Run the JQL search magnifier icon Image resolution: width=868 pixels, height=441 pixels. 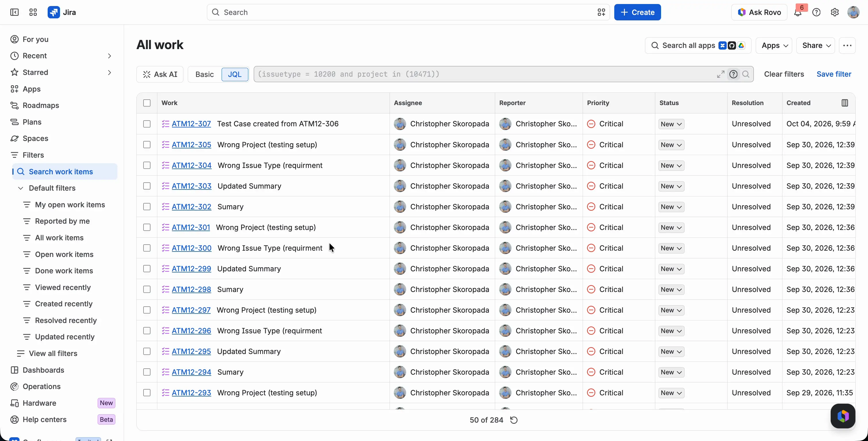[x=746, y=74]
